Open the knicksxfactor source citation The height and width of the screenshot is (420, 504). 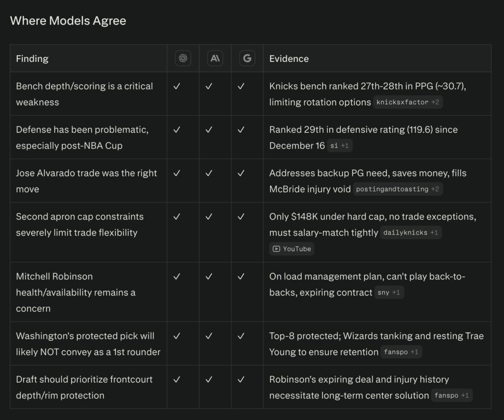click(x=408, y=102)
